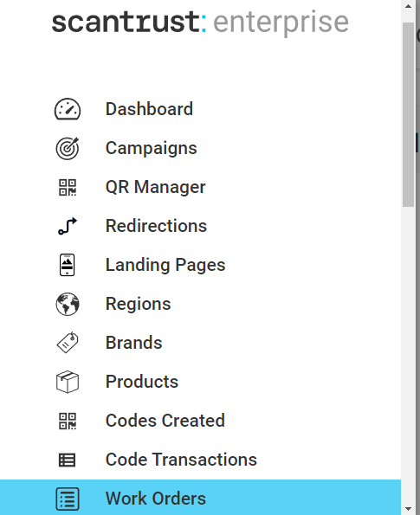420x515 pixels.
Task: Click the sidebar scrollbar up arrow
Action: click(x=409, y=6)
